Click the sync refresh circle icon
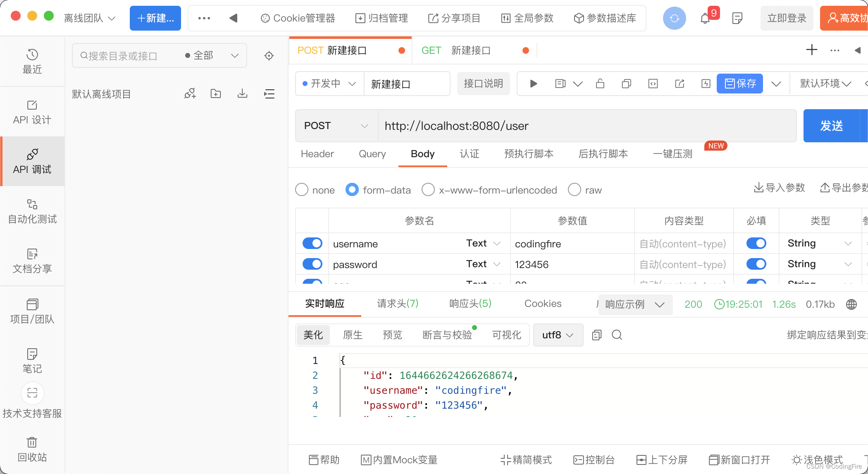 click(674, 18)
